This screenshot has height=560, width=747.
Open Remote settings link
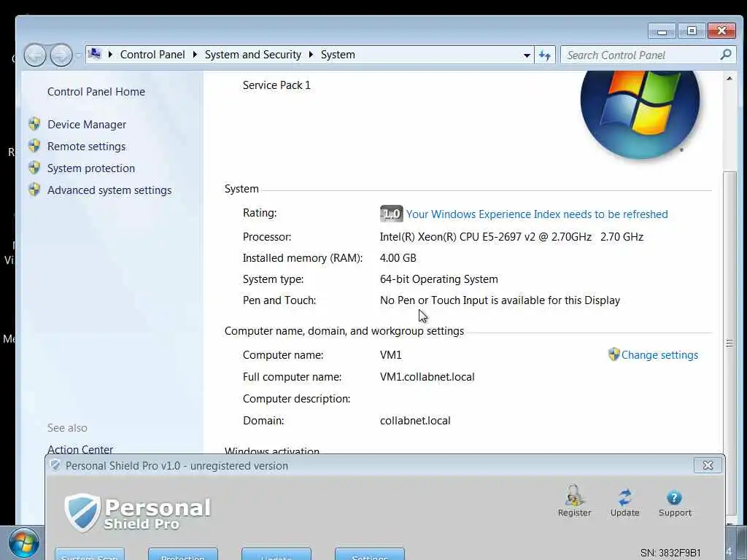pyautogui.click(x=86, y=146)
